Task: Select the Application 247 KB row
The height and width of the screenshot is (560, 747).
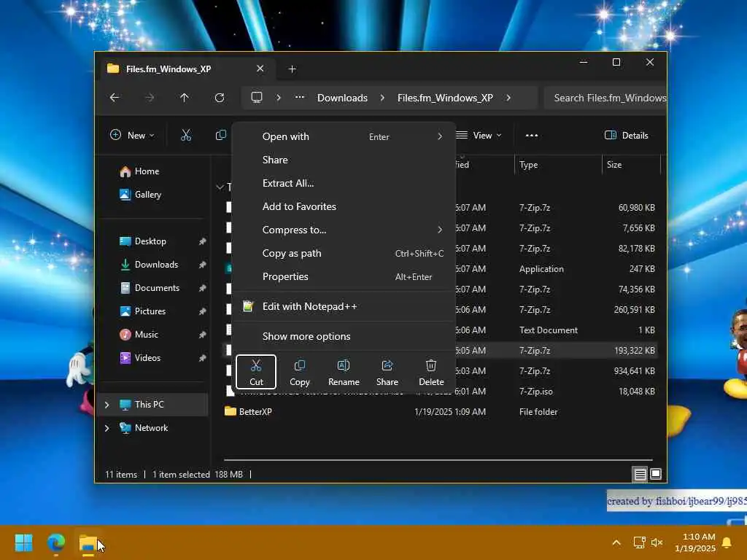Action: (557, 269)
